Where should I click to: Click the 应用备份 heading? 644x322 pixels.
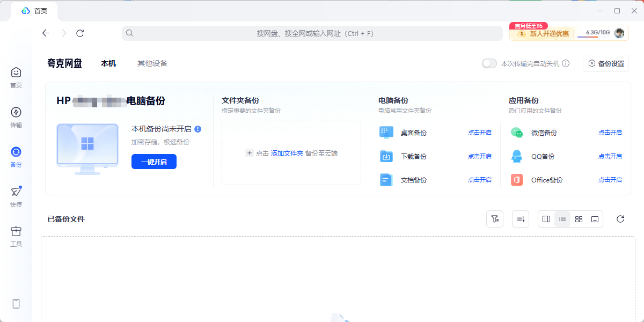click(x=524, y=100)
